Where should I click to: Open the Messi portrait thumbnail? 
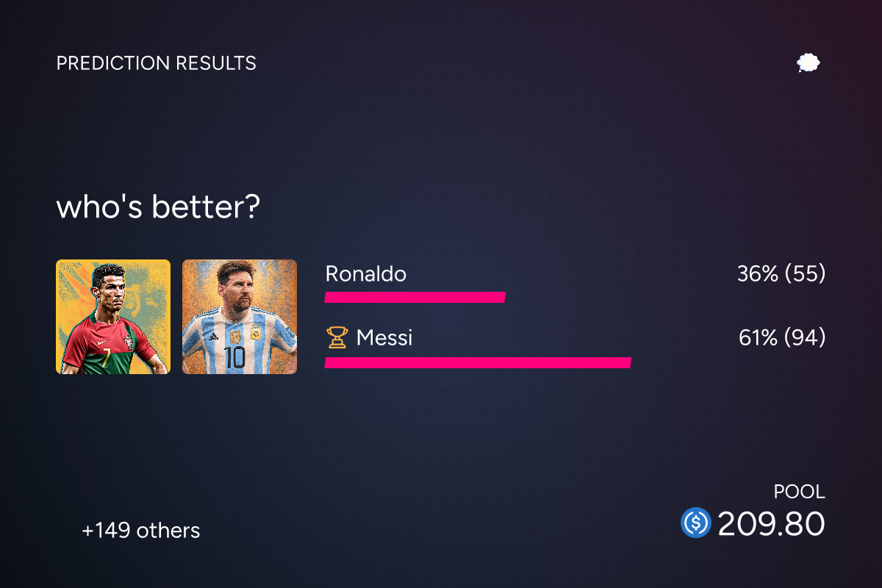pyautogui.click(x=240, y=317)
